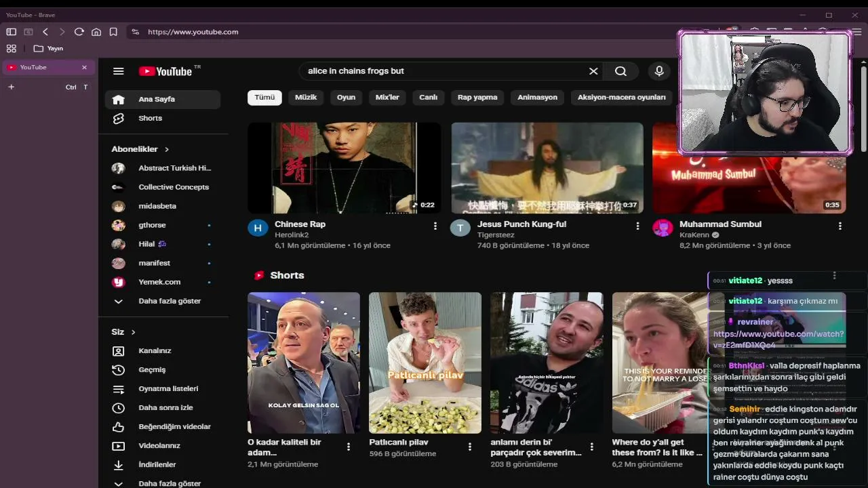Open Kanalınız page
Image resolution: width=868 pixels, height=488 pixels.
(163, 351)
